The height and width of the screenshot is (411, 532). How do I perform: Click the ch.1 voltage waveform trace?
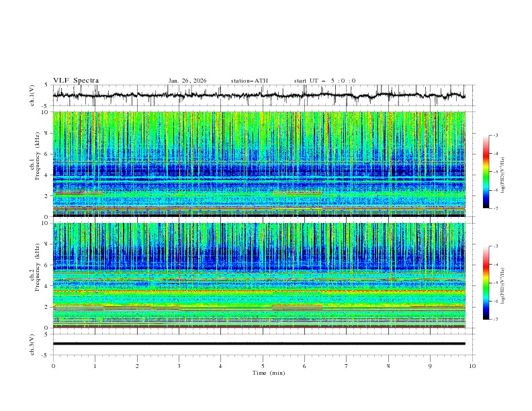point(259,95)
